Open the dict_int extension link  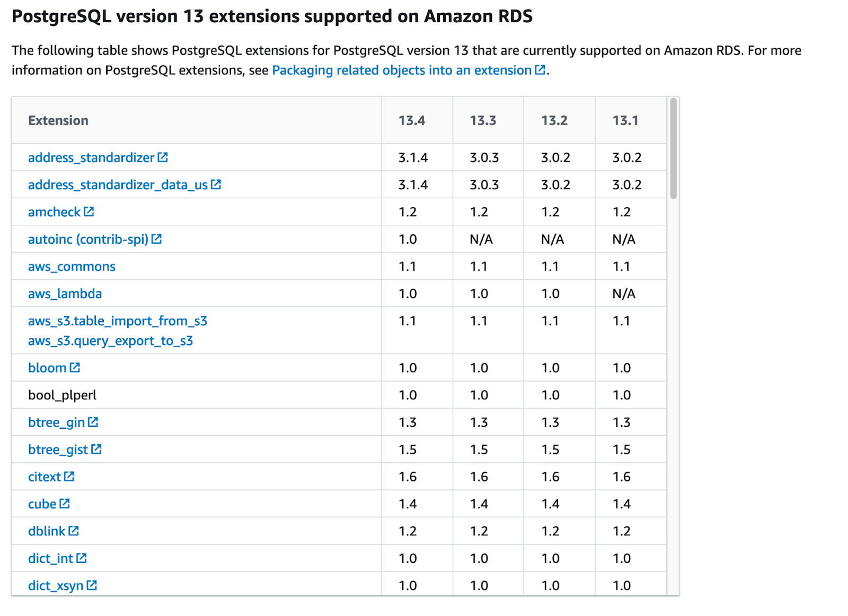50,558
